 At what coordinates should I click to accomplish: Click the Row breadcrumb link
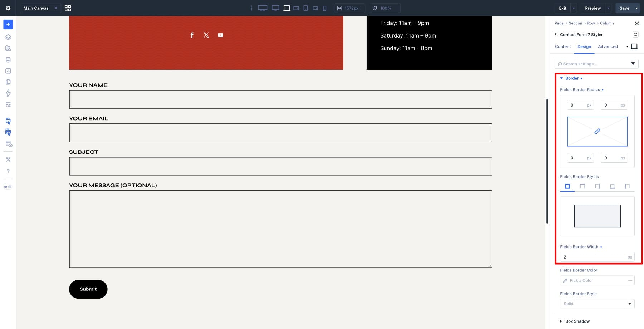tap(591, 23)
